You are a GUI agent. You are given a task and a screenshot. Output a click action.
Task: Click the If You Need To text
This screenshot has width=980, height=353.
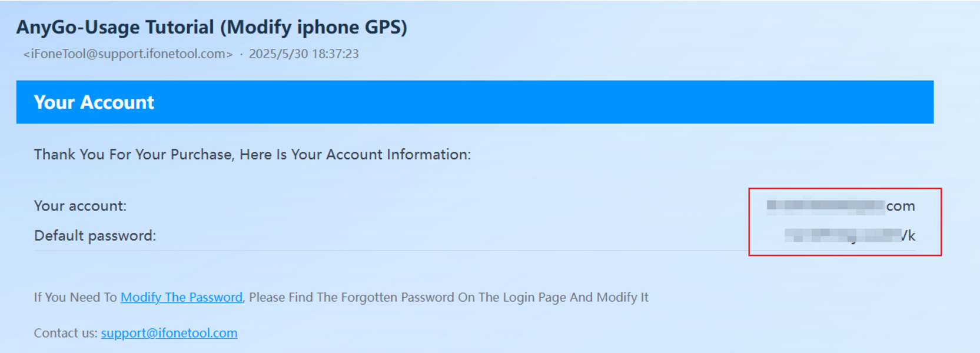75,297
